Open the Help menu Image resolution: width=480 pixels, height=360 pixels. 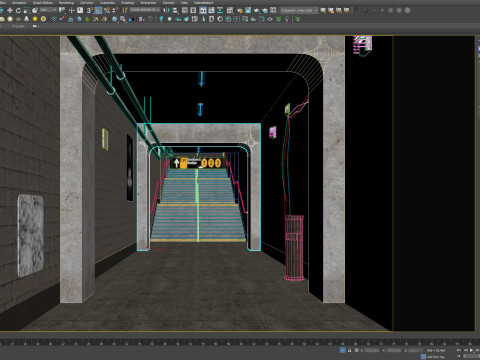(184, 2)
